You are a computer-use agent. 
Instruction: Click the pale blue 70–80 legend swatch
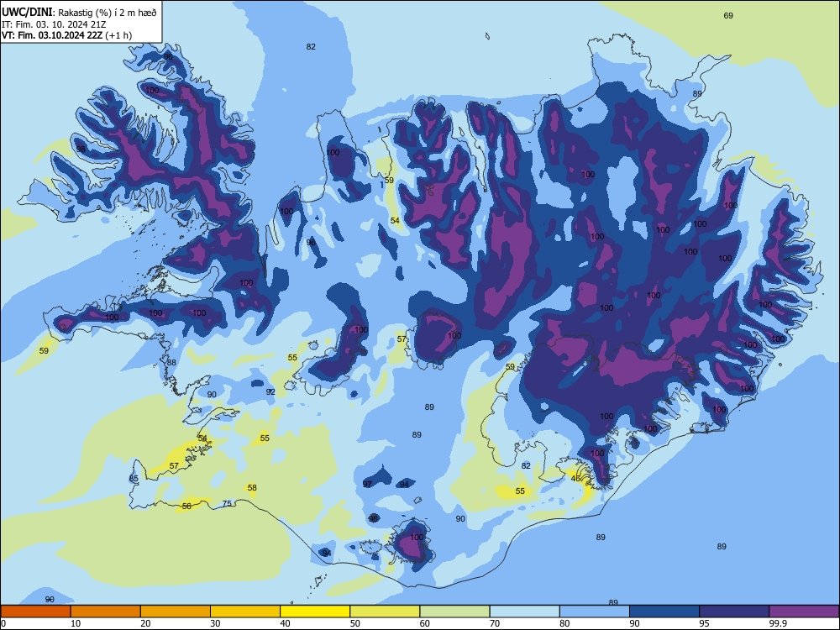click(524, 612)
